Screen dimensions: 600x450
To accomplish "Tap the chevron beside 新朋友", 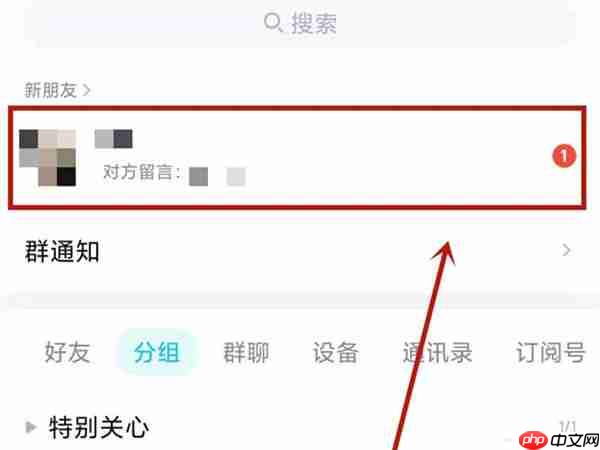I will [87, 90].
